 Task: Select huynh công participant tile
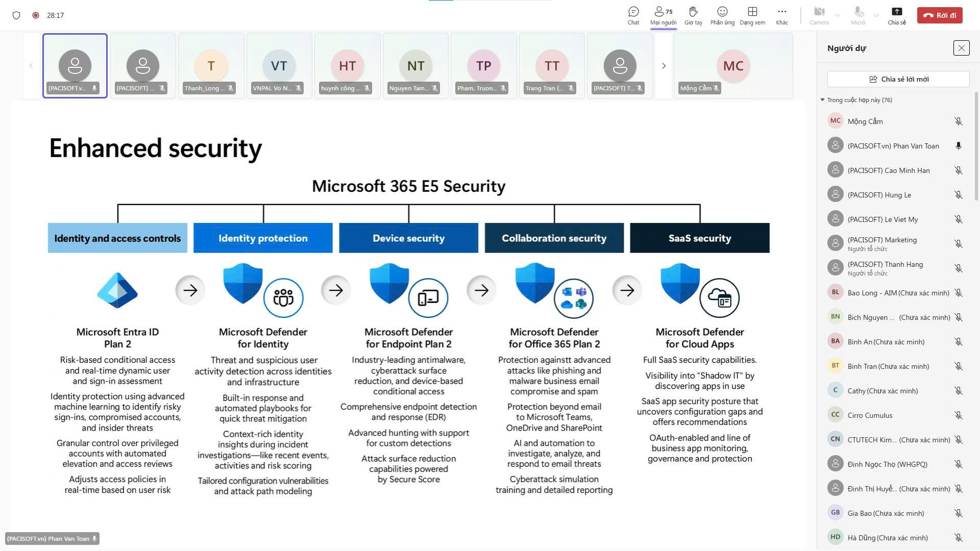347,66
